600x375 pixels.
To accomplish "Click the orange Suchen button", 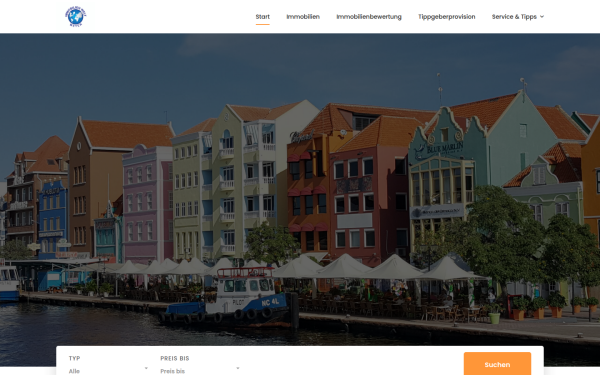I will click(x=497, y=364).
